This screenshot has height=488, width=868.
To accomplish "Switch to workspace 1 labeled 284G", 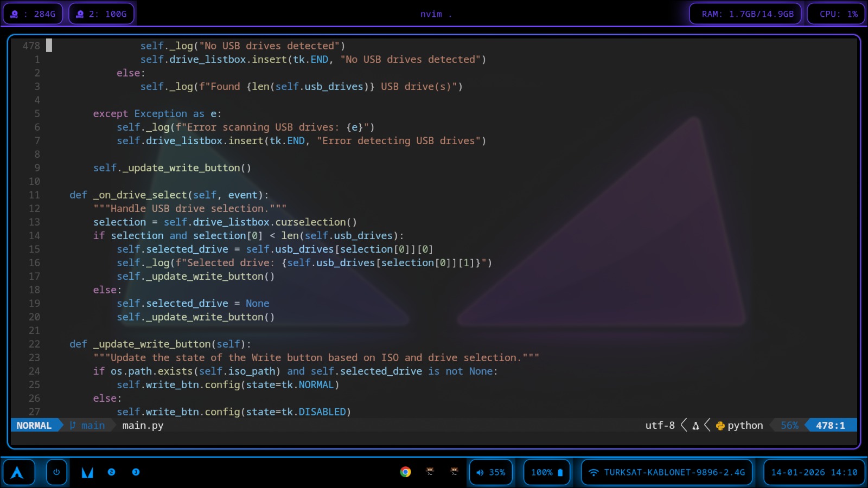I will click(x=33, y=14).
